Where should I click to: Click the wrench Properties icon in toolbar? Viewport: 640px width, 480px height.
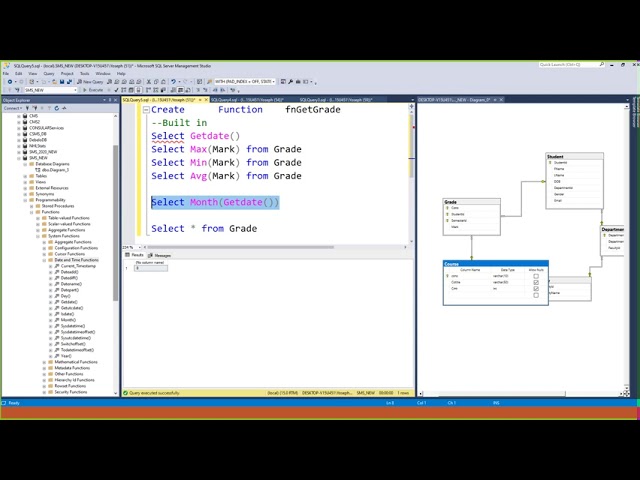(291, 82)
